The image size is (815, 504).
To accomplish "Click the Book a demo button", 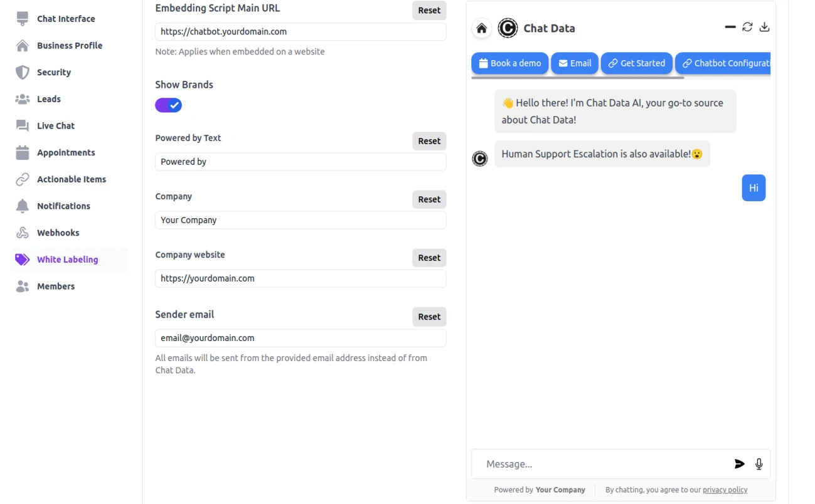I will tap(509, 63).
